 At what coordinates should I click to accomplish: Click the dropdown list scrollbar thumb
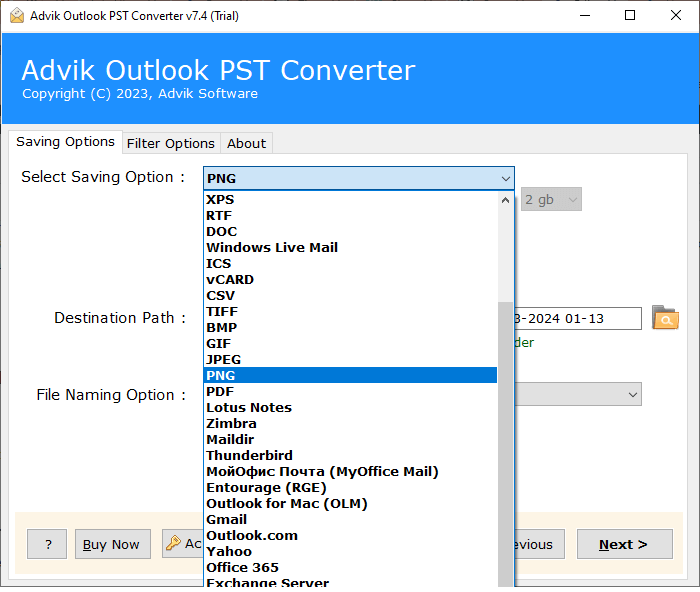(x=505, y=444)
